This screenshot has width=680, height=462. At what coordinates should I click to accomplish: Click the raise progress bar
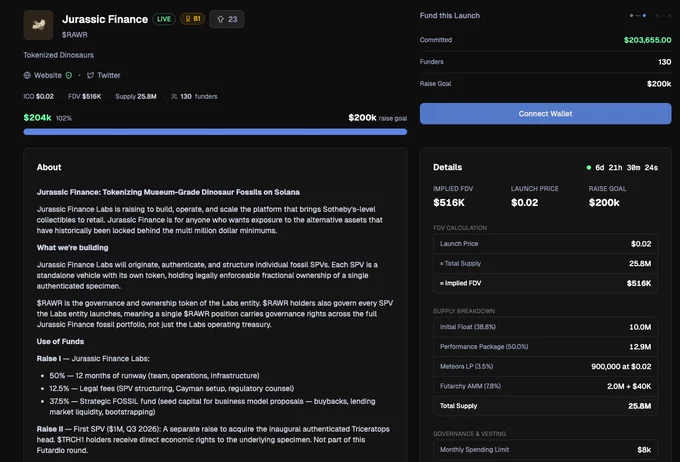pyautogui.click(x=215, y=131)
